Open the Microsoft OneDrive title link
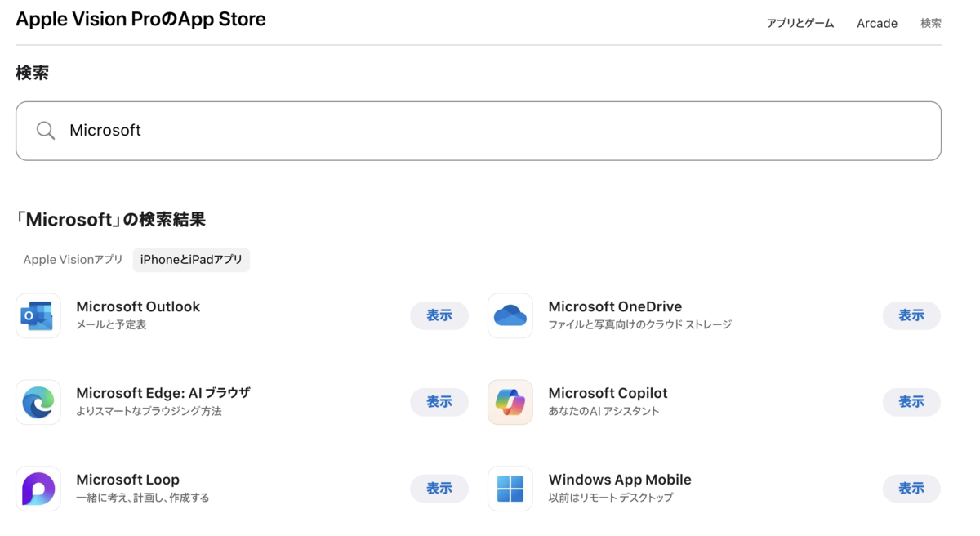Screen dimensions: 980x536 tap(615, 306)
